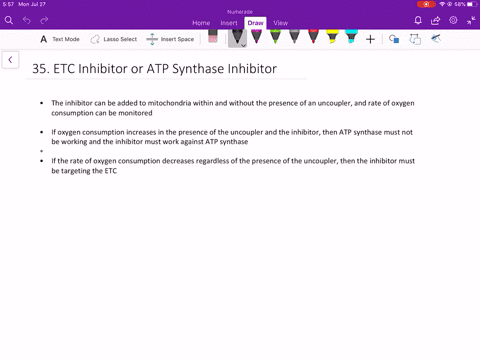Click the page title '35. ETC Inhibitor'
480x360 pixels.
(x=154, y=69)
